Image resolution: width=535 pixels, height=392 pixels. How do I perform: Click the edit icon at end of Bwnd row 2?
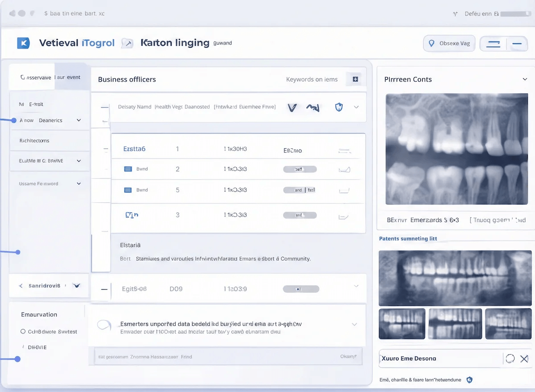tap(344, 170)
